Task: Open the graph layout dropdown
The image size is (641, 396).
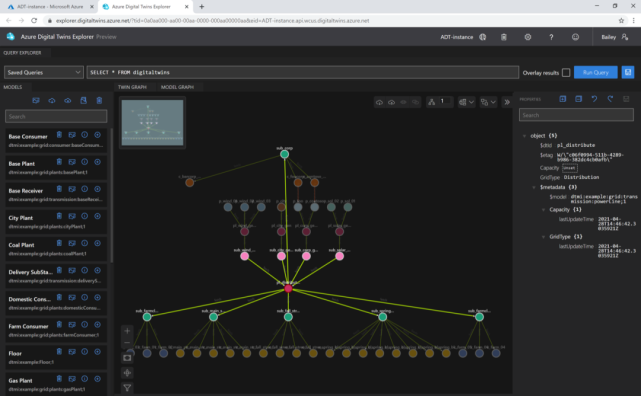Action: pos(466,102)
